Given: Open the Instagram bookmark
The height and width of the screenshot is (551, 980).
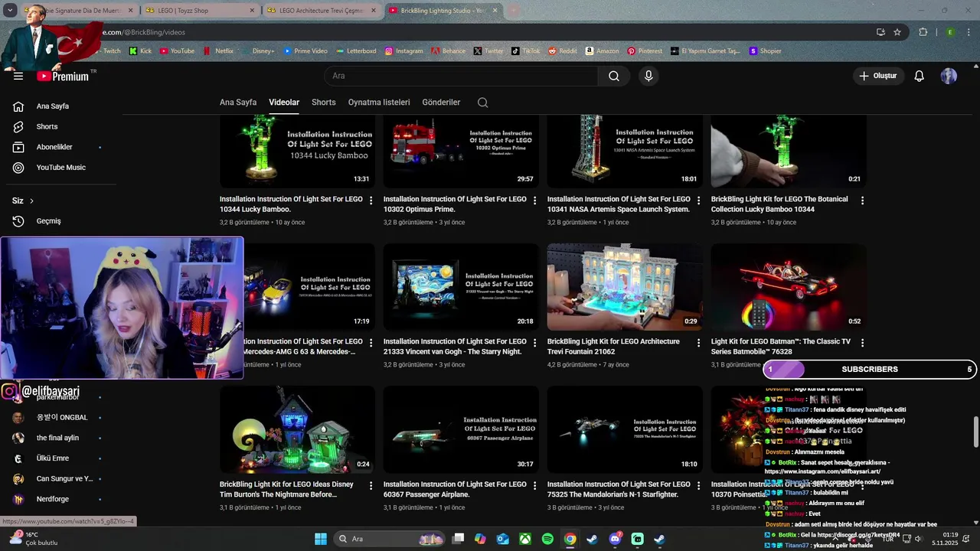Looking at the screenshot, I should (403, 51).
